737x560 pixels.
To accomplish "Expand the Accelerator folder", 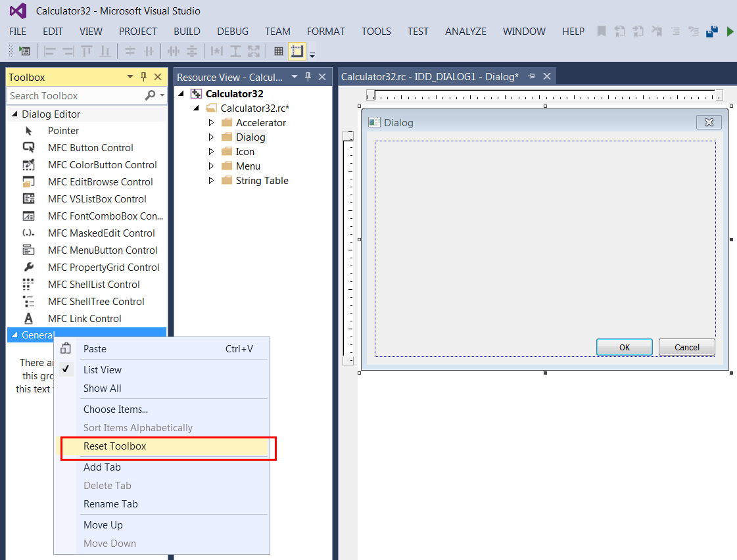I will click(211, 123).
